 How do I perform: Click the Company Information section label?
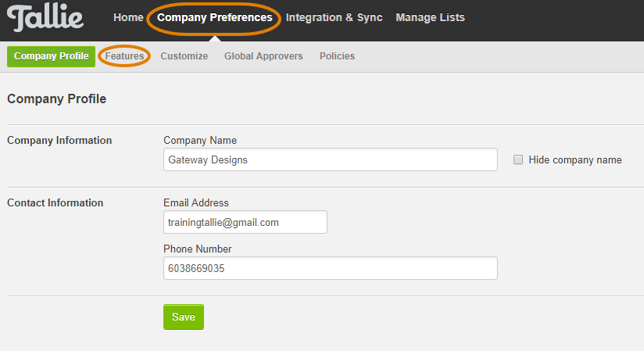(x=59, y=140)
